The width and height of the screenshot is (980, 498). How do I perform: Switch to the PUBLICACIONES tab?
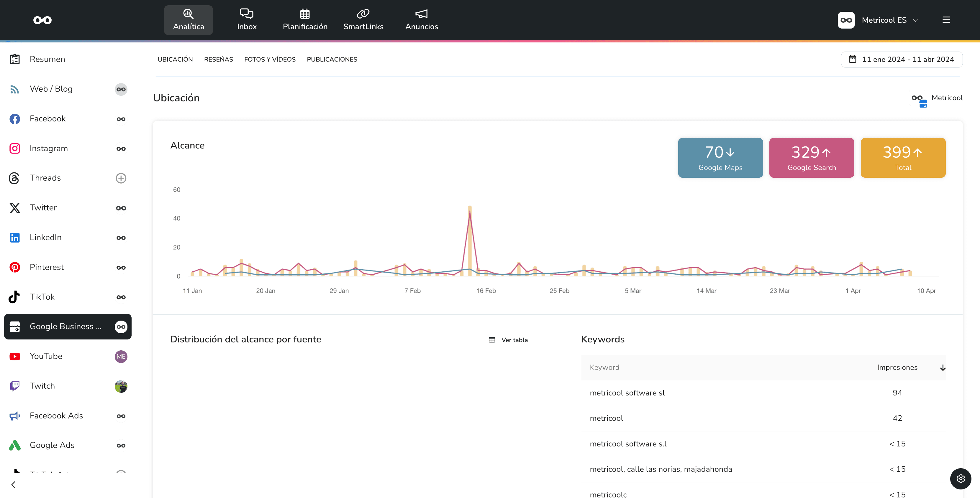[332, 59]
